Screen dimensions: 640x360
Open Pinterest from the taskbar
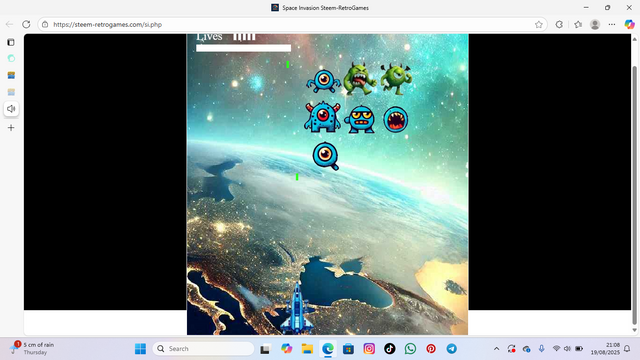coord(431,349)
